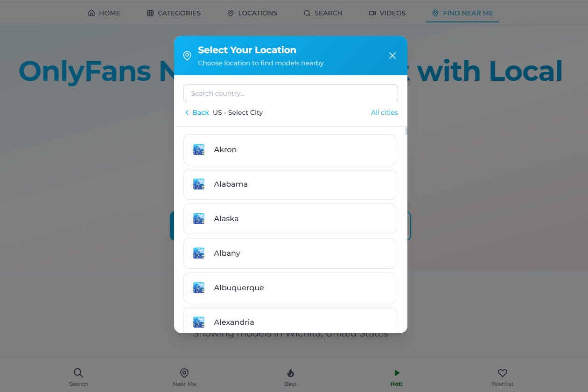Click the city icon next to Alaska
This screenshot has height=392, width=588.
click(199, 219)
